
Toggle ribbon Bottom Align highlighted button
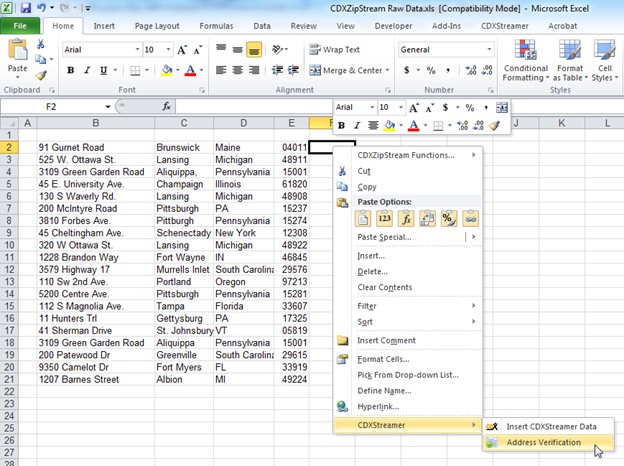point(254,50)
